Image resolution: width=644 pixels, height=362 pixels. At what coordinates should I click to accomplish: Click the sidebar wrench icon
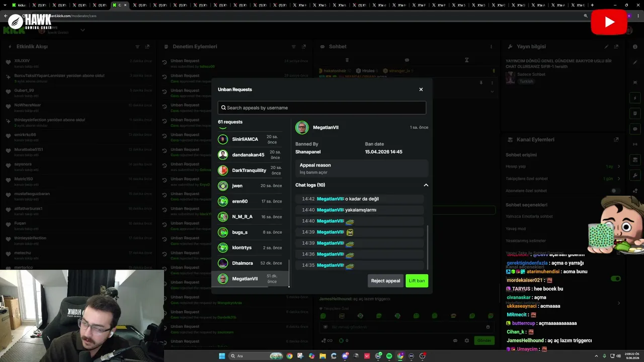pos(635,175)
